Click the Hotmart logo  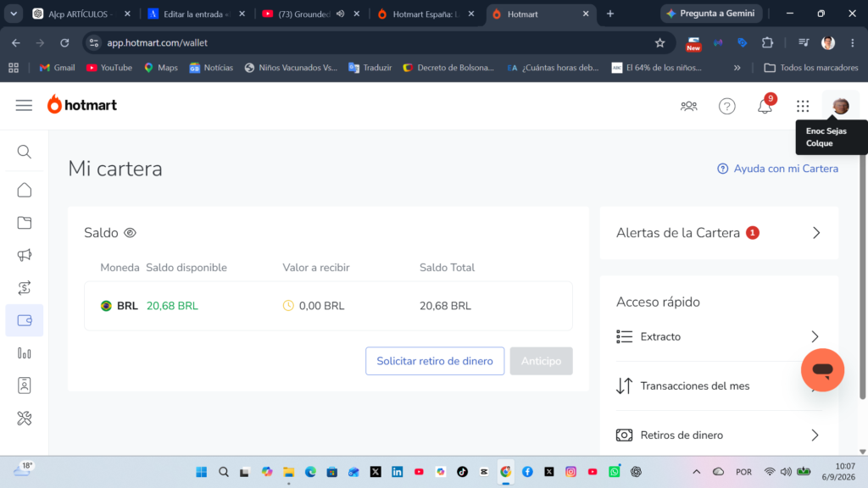[x=82, y=104]
